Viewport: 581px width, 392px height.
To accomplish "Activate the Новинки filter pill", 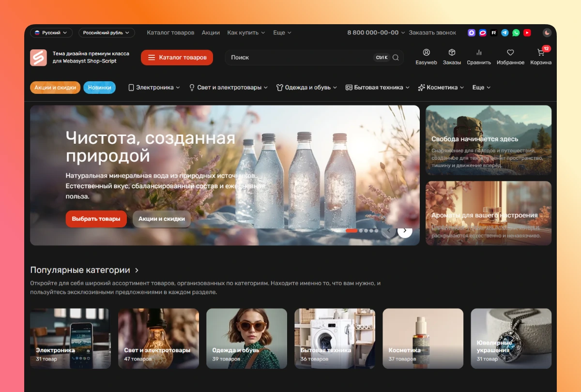I will click(x=99, y=88).
